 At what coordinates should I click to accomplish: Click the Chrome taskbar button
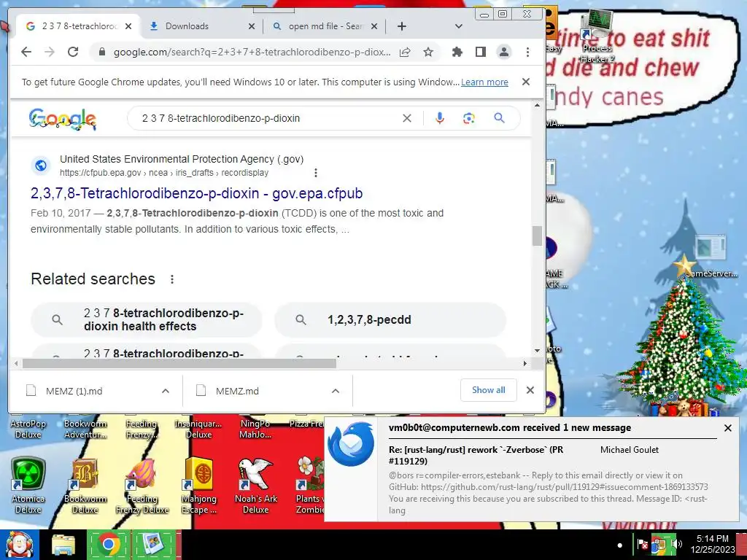pos(109,545)
